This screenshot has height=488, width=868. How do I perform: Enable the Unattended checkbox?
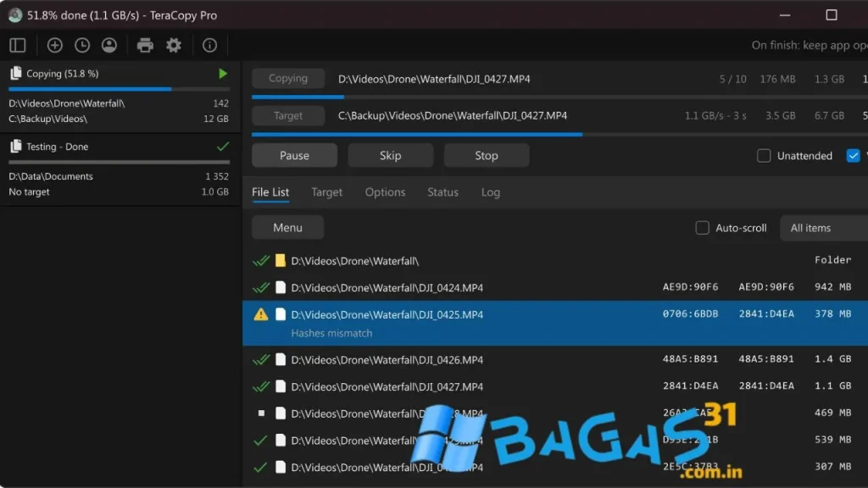(764, 156)
